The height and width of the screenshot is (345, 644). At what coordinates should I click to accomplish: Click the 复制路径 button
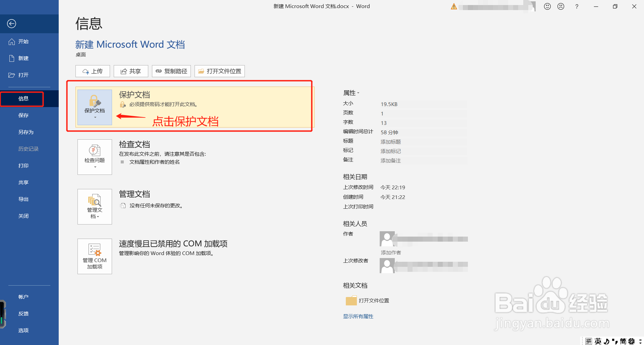point(171,71)
